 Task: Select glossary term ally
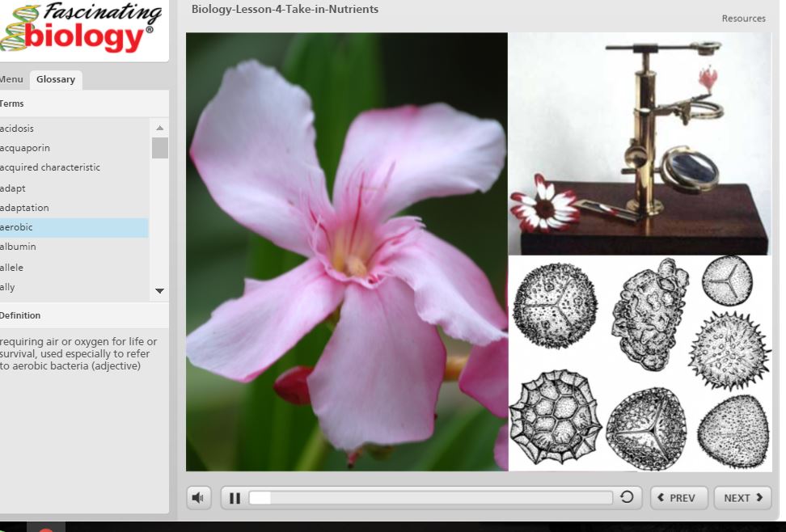click(74, 287)
